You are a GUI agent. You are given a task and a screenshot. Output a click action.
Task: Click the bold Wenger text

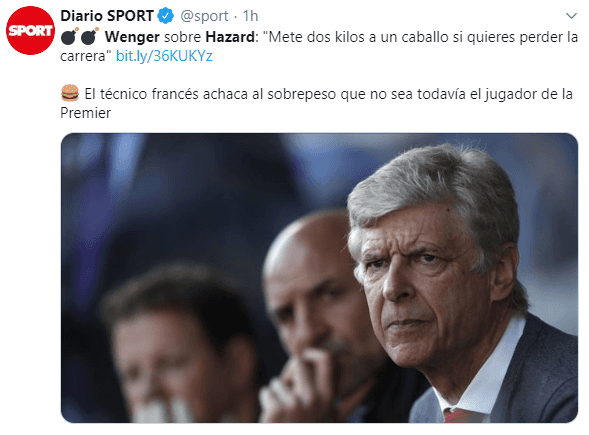pos(132,37)
